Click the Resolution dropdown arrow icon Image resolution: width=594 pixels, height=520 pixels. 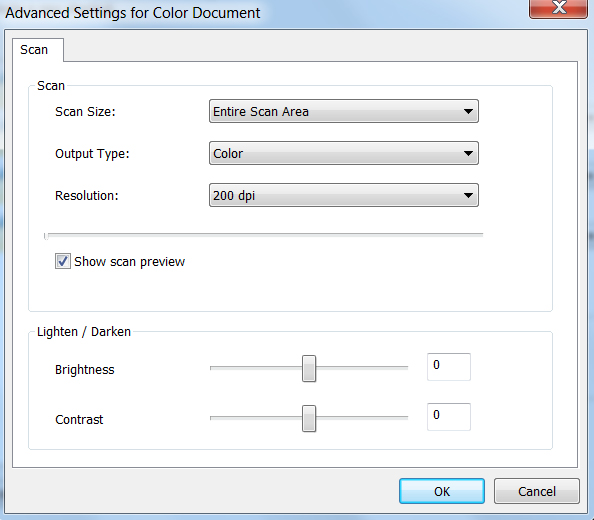(x=468, y=195)
